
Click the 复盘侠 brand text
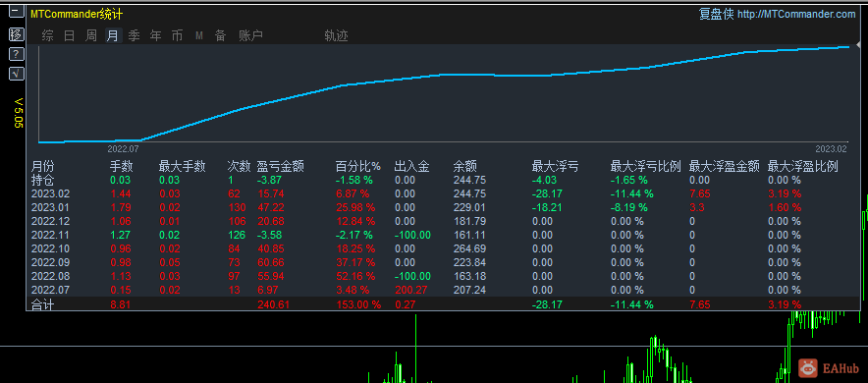[717, 15]
